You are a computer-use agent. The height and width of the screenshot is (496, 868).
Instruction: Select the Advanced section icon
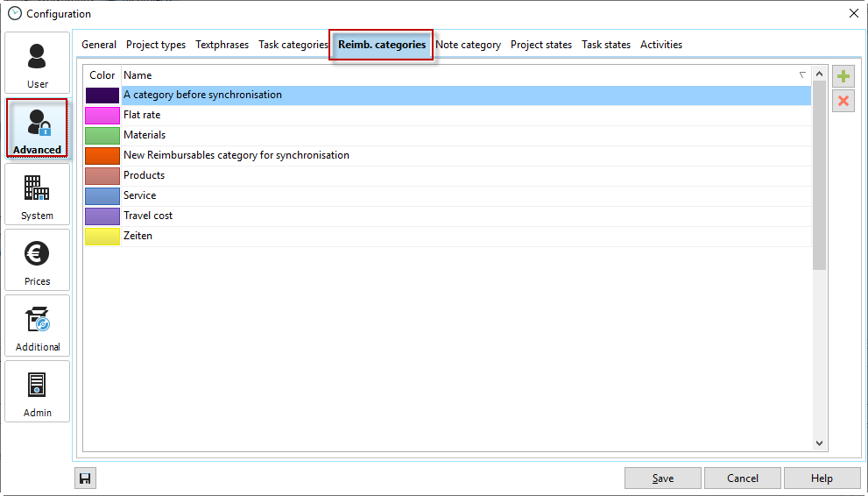click(37, 129)
